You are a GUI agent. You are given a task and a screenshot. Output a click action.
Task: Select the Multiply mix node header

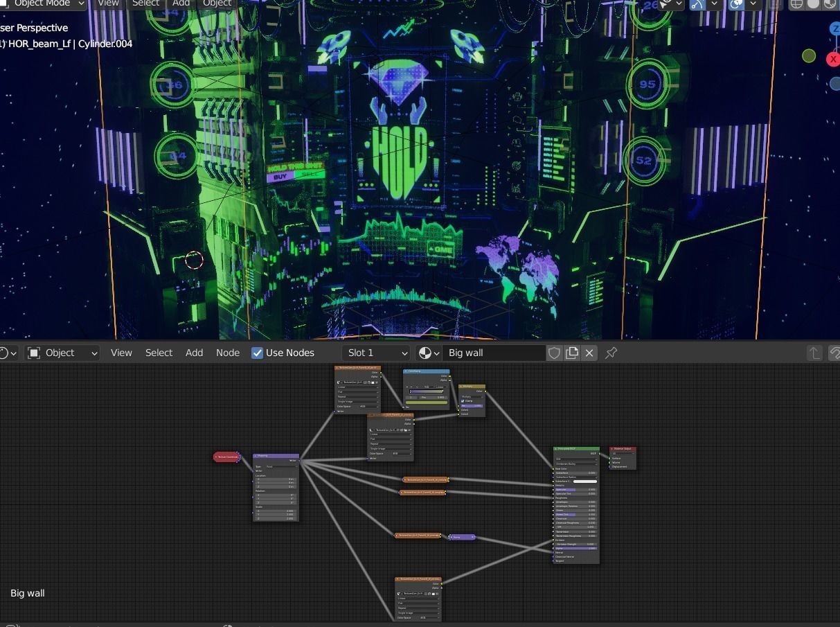[x=472, y=387]
